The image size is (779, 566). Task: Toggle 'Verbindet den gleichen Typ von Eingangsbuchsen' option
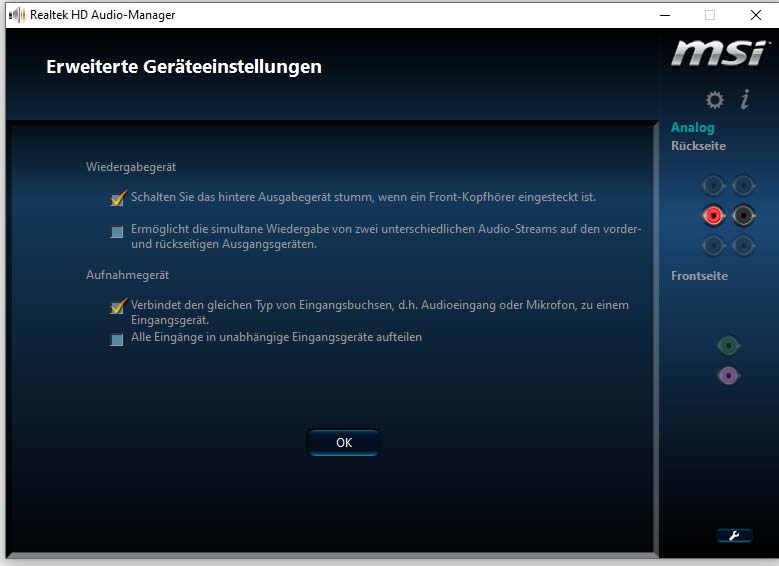pos(118,307)
